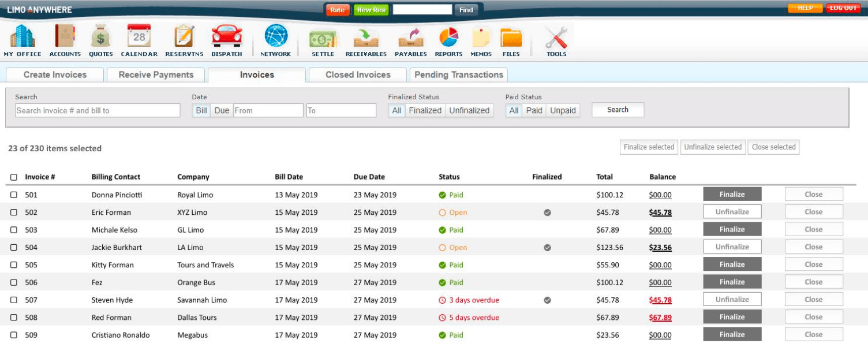
Task: Focus the top bar Find text box
Action: tap(422, 10)
